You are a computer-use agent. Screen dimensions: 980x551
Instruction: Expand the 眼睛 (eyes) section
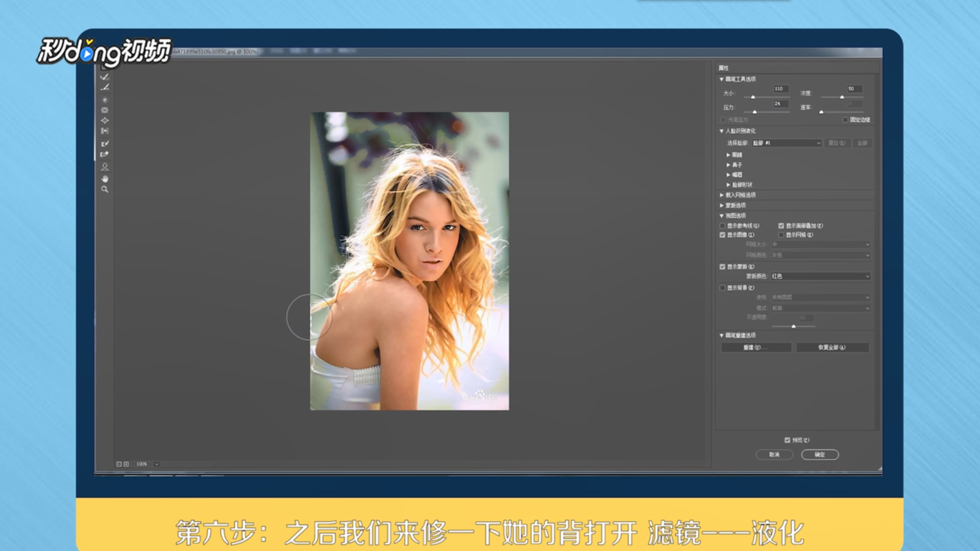pos(728,155)
